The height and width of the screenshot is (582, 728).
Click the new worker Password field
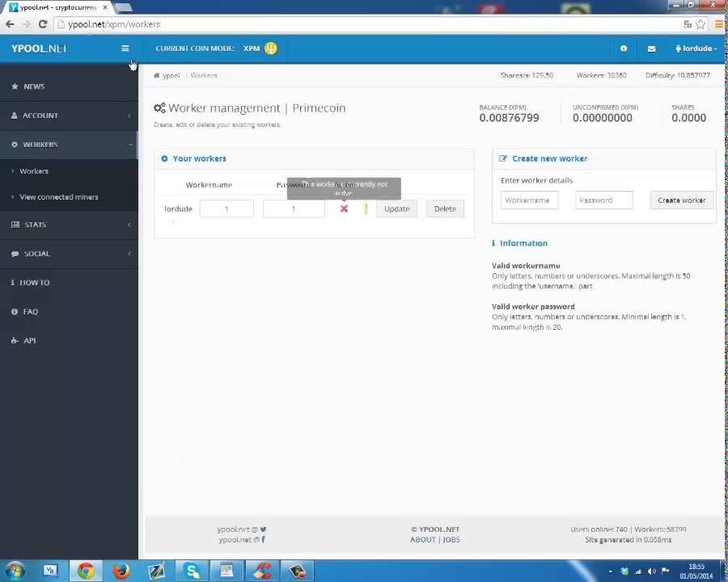coord(604,200)
